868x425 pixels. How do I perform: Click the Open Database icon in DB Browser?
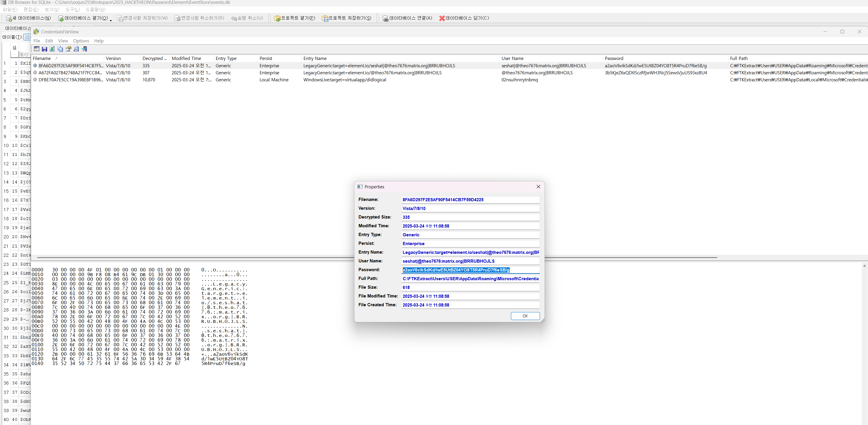click(61, 18)
